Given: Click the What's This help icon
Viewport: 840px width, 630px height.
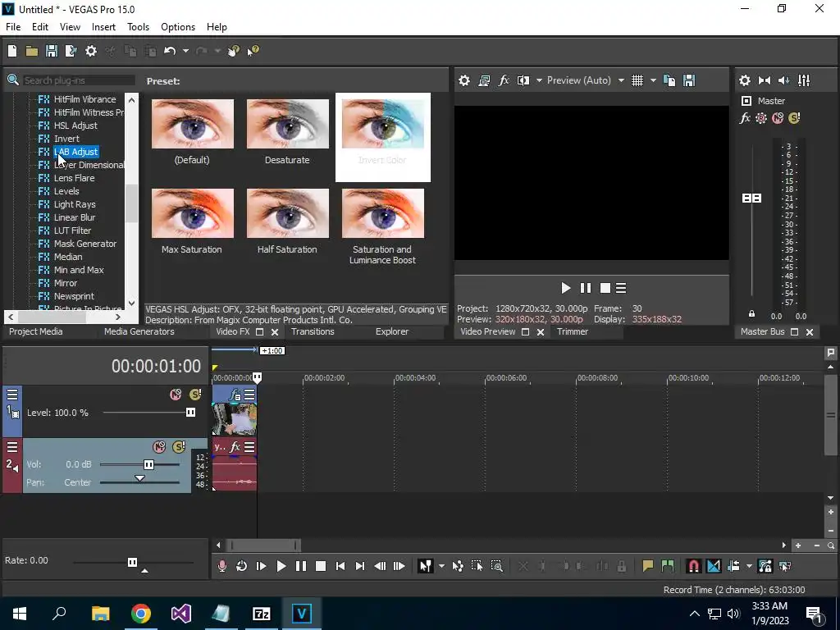Looking at the screenshot, I should point(253,51).
